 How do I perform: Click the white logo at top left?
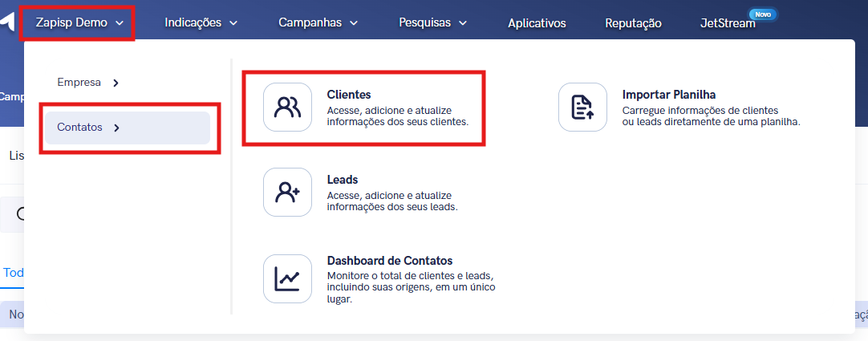(x=6, y=24)
